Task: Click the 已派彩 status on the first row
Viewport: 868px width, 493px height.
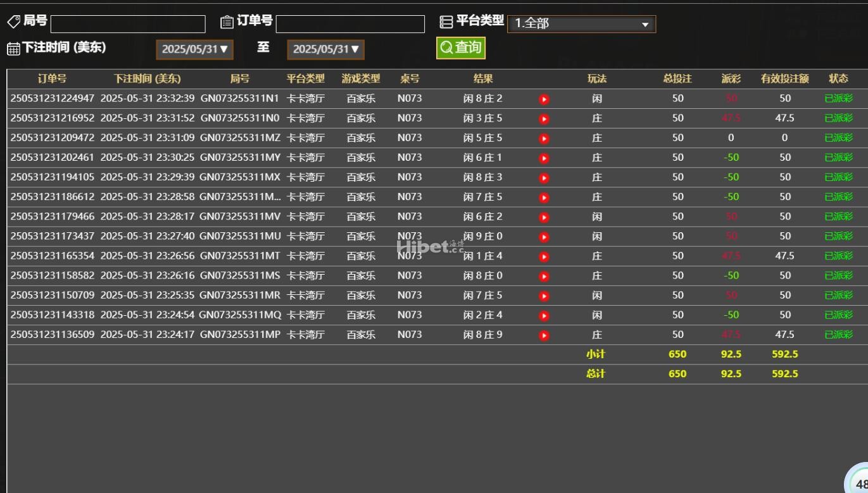Action: pos(838,99)
